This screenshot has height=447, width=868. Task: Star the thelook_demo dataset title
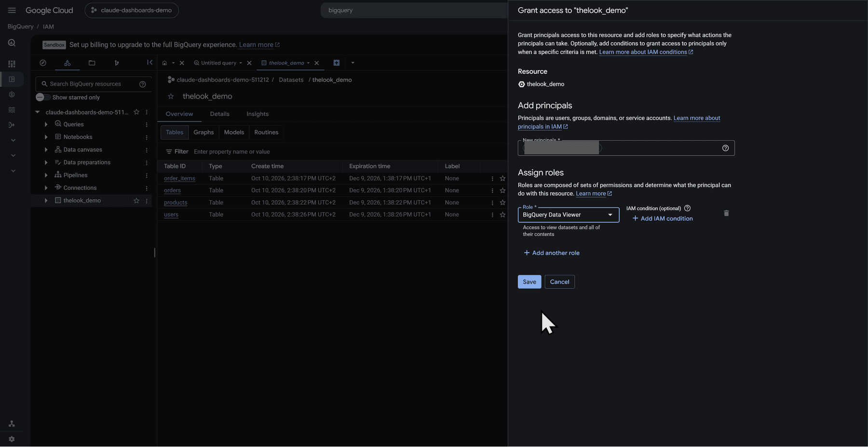coord(171,96)
